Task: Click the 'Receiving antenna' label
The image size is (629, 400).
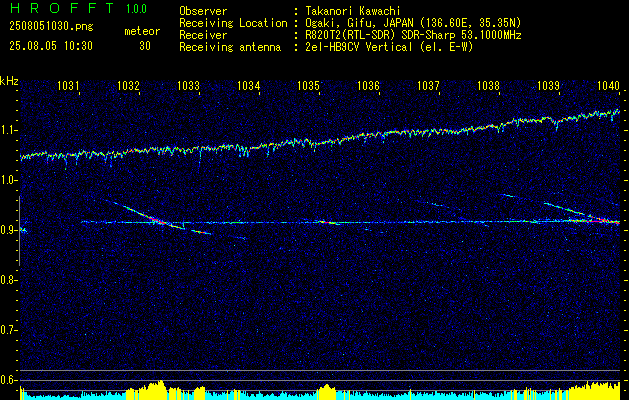Action: point(230,47)
